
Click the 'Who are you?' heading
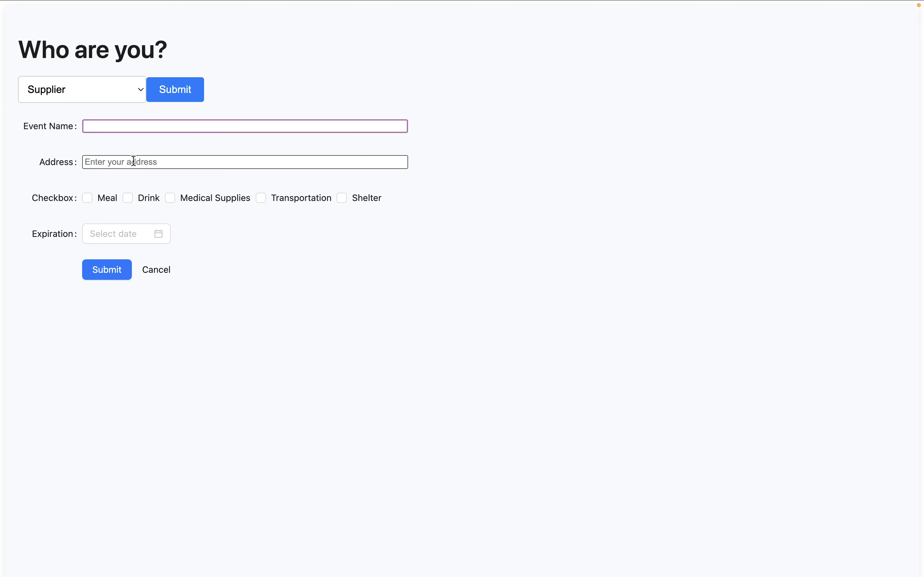92,50
